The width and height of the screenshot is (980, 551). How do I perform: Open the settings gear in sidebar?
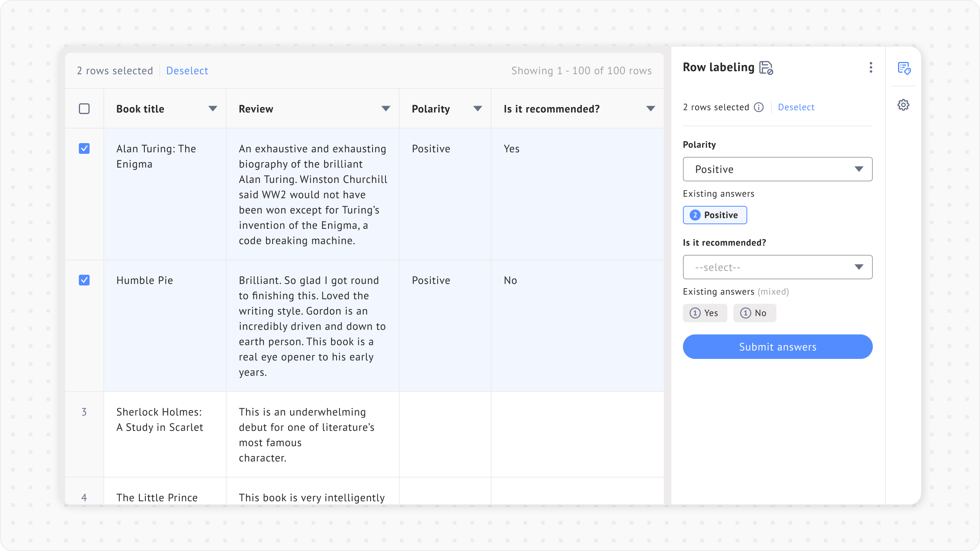(x=903, y=105)
